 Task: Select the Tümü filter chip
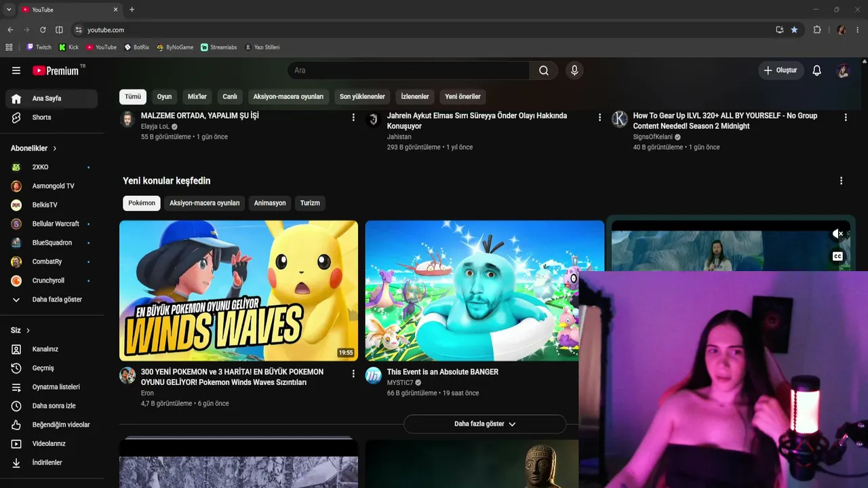point(133,97)
